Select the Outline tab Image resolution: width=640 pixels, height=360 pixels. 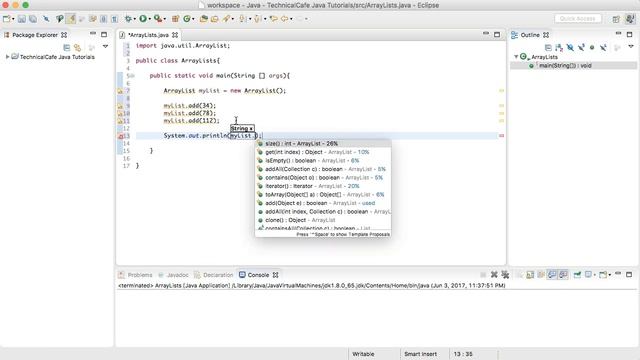click(x=530, y=35)
